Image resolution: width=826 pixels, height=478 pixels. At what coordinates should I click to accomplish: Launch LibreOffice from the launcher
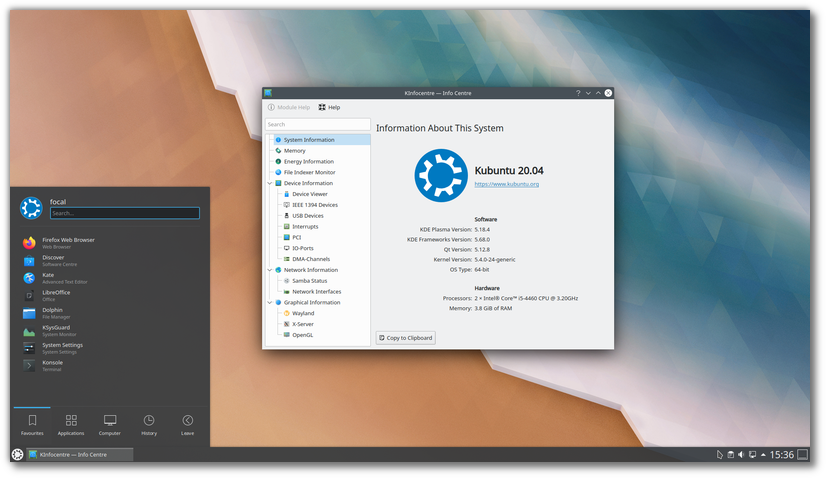110,296
